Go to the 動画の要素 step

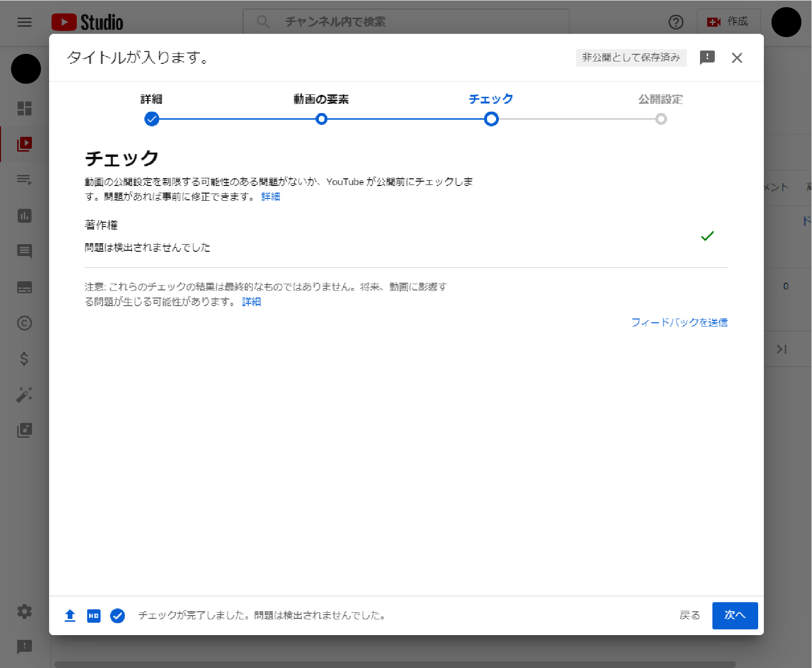[321, 119]
